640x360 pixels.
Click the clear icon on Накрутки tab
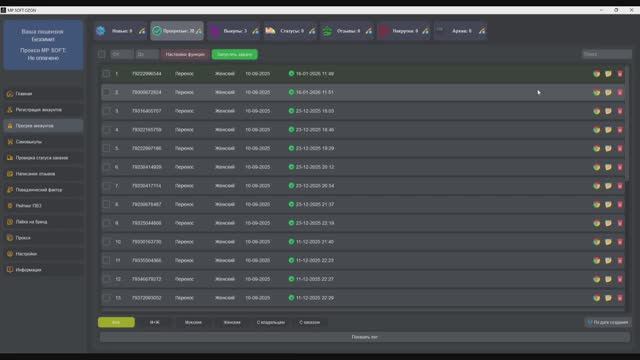[425, 31]
